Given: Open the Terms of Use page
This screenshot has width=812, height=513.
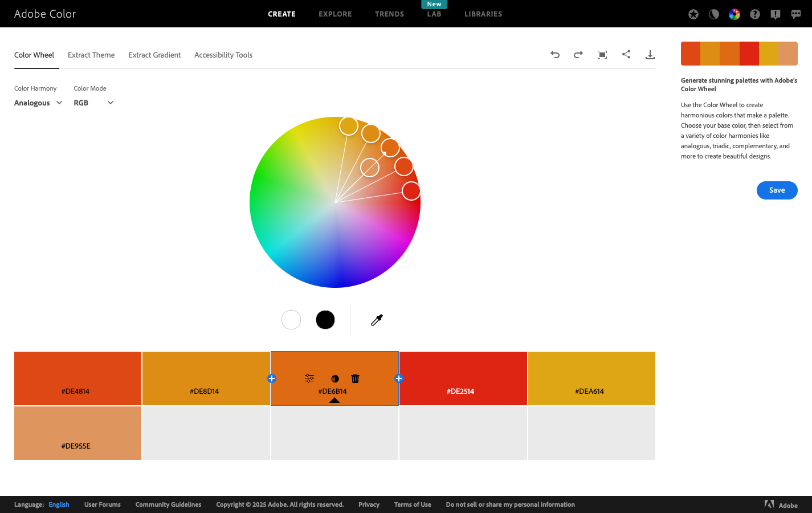Looking at the screenshot, I should click(x=413, y=504).
